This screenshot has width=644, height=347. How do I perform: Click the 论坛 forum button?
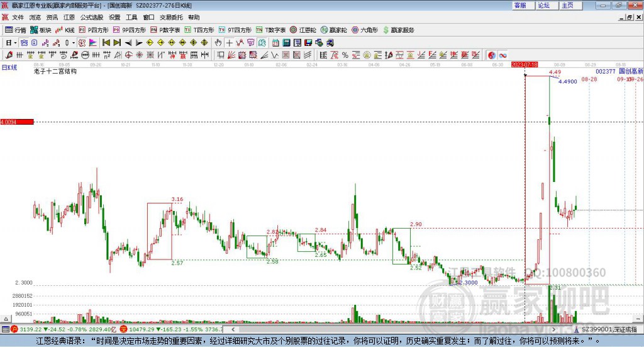544,5
